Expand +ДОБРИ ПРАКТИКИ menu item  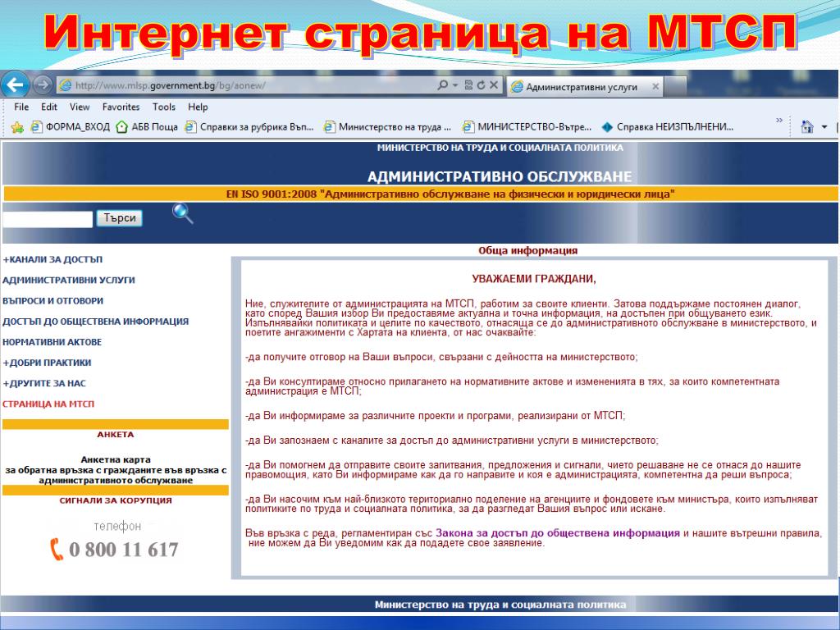tap(47, 363)
